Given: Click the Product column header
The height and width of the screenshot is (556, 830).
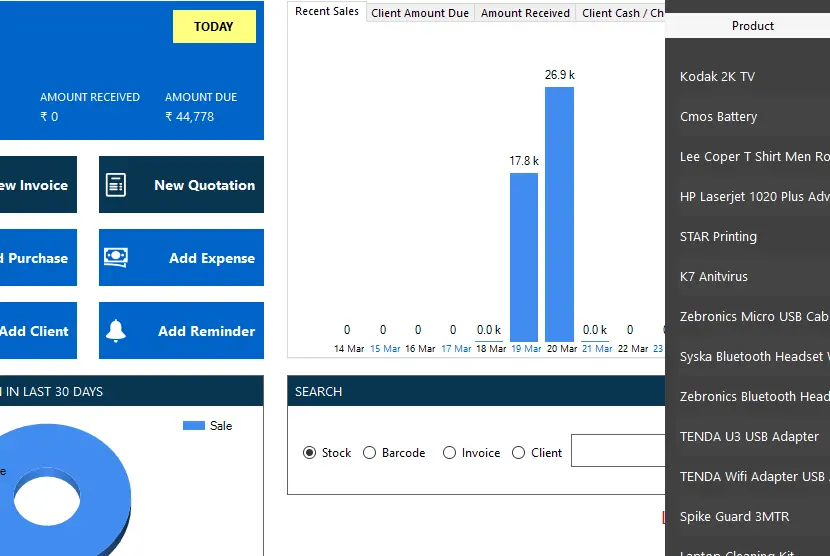Looking at the screenshot, I should tap(752, 26).
